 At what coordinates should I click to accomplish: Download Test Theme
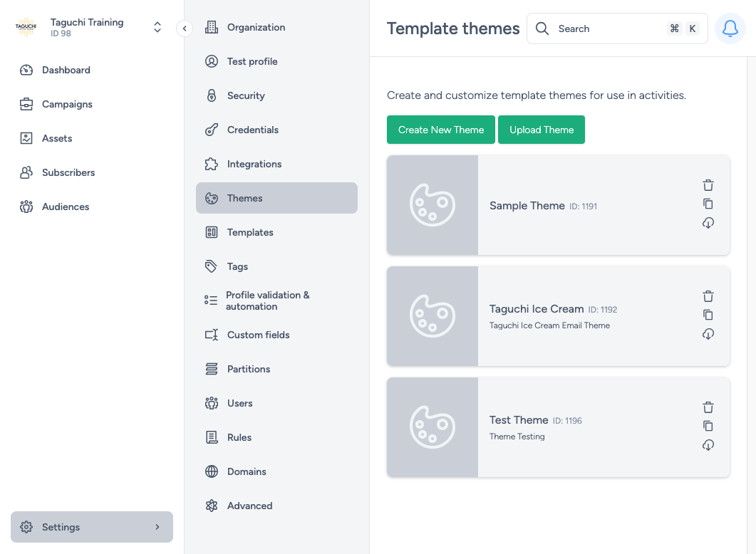(x=708, y=445)
